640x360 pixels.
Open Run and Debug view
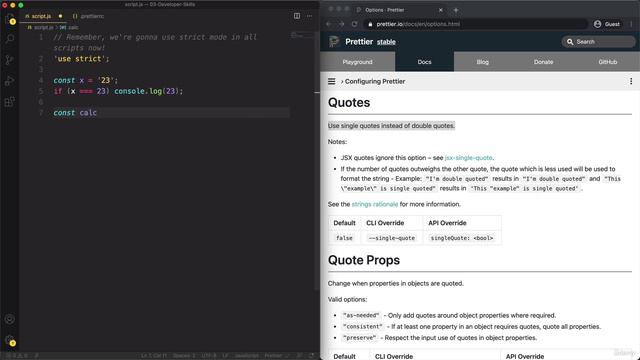point(10,80)
